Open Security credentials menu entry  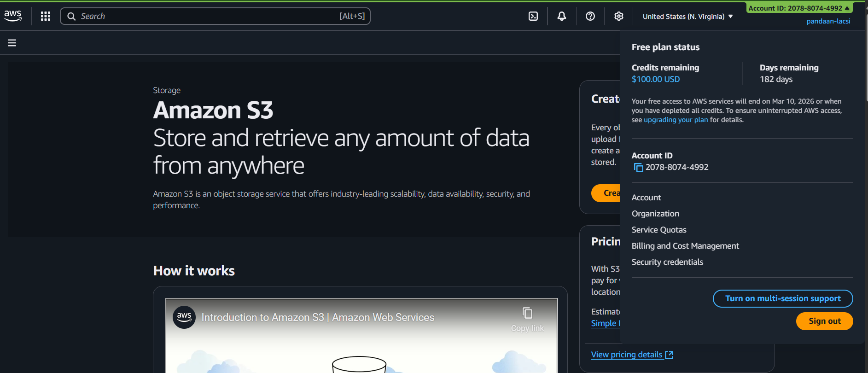(667, 262)
